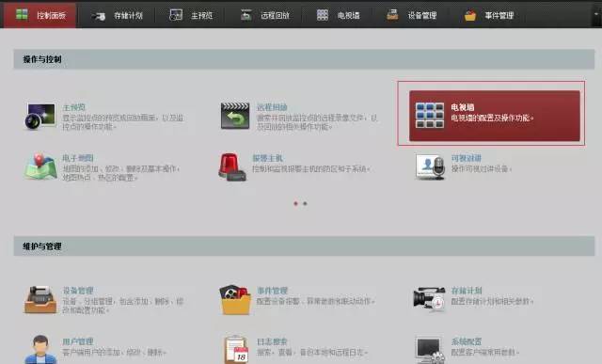The height and width of the screenshot is (364, 602).
Task: Open the 用户管理 user avatar icon
Action: [x=40, y=349]
